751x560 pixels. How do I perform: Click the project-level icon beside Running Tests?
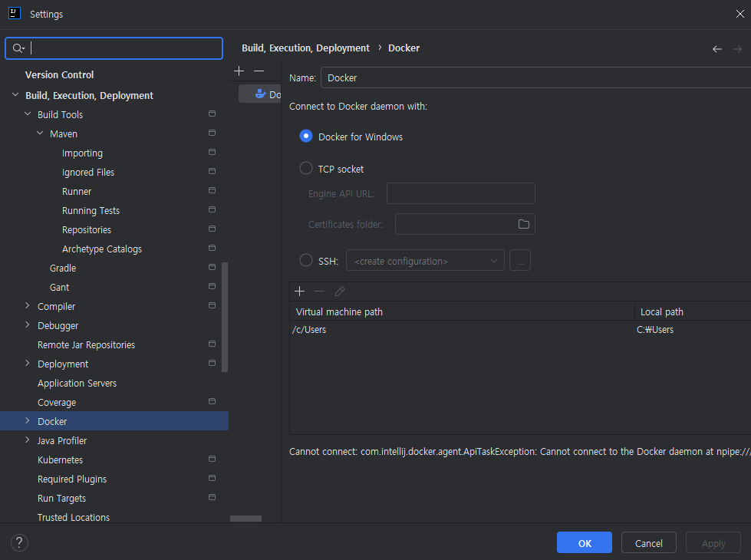click(x=212, y=209)
